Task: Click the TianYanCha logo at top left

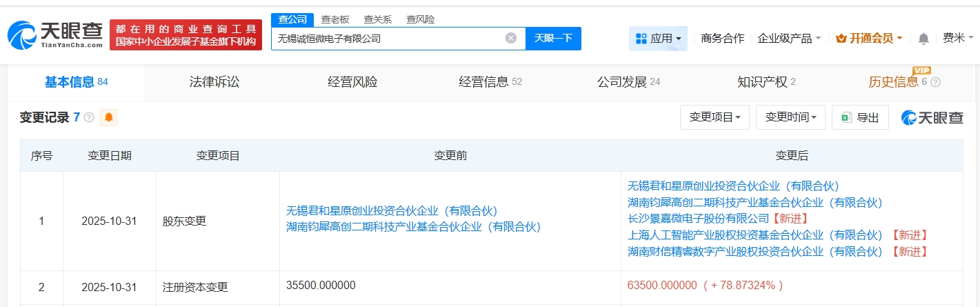Action: pos(55,35)
